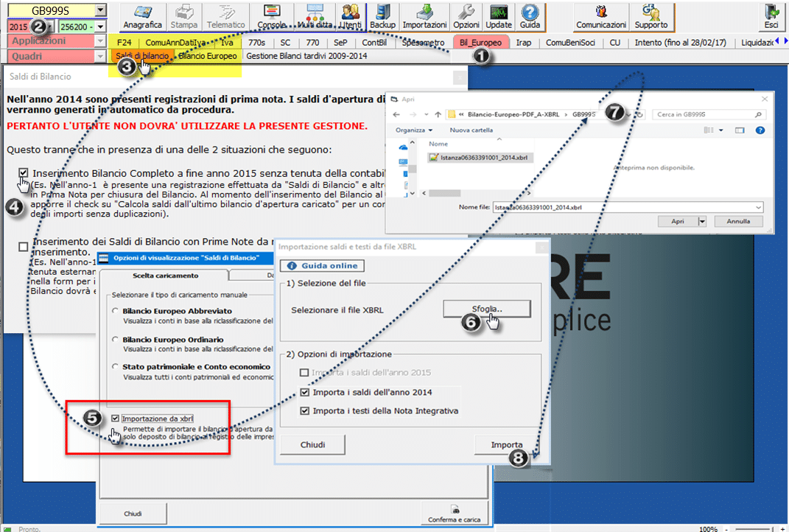Click the Importazioni toolbar icon
Image resolution: width=789 pixels, height=532 pixels.
424,15
